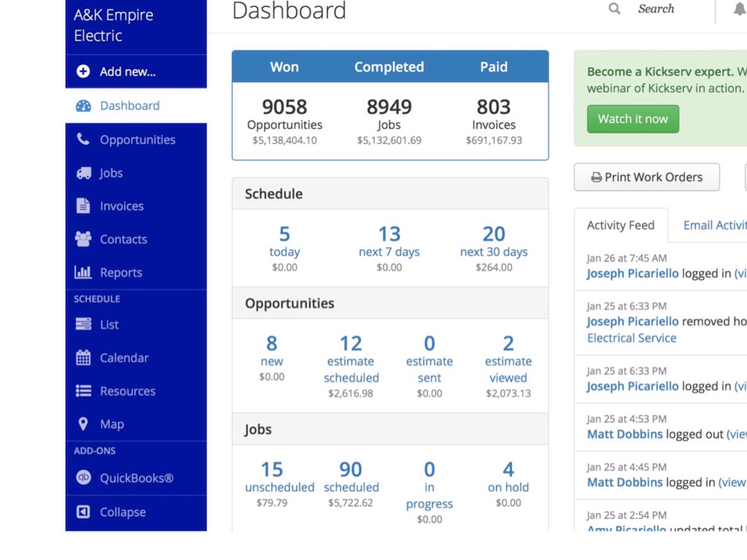This screenshot has width=747, height=560.
Task: Click the Reports bar chart icon
Action: [x=83, y=273]
